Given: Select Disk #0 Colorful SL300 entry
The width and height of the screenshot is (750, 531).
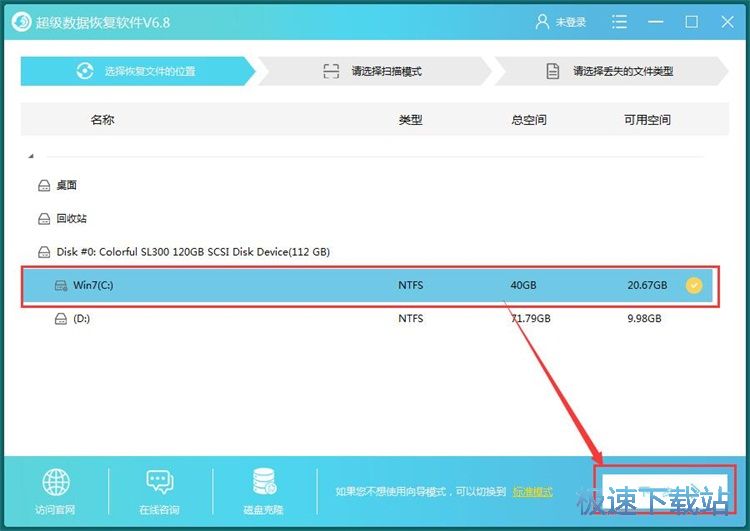Looking at the screenshot, I should [x=193, y=252].
